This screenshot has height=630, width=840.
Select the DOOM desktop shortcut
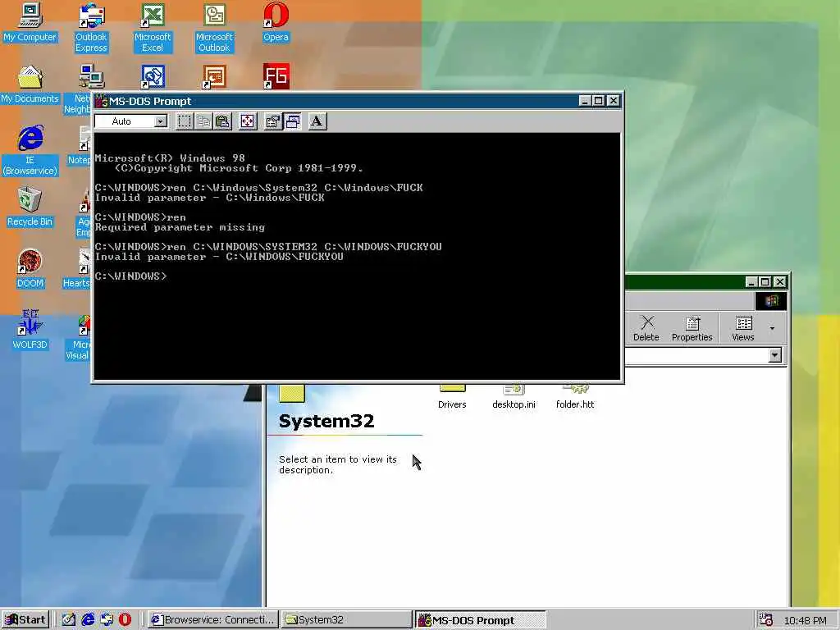click(x=30, y=268)
